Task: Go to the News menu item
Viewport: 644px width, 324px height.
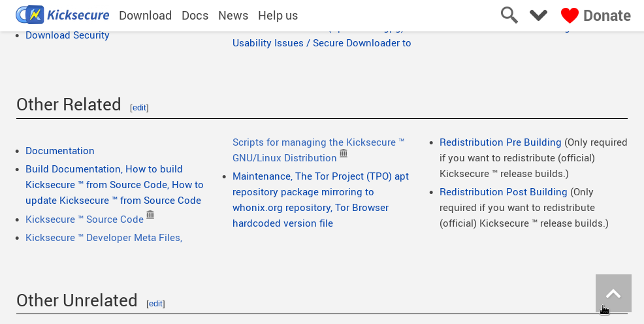Action: coord(233,16)
